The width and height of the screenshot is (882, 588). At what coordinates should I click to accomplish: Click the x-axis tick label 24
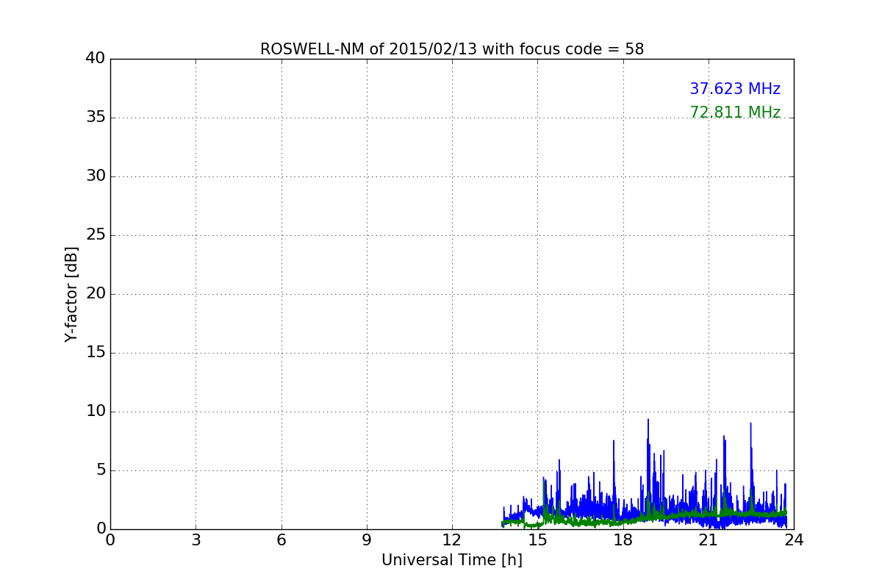tap(794, 540)
